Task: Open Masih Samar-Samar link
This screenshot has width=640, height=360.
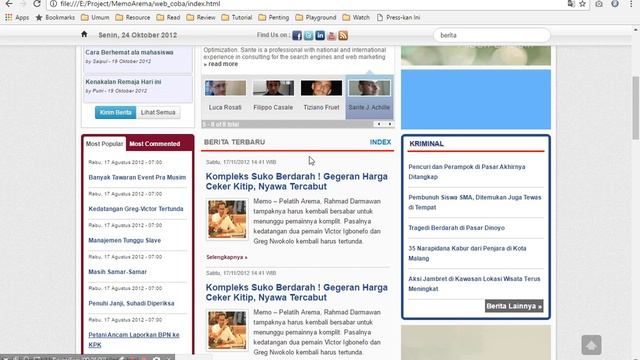Action: tap(118, 272)
